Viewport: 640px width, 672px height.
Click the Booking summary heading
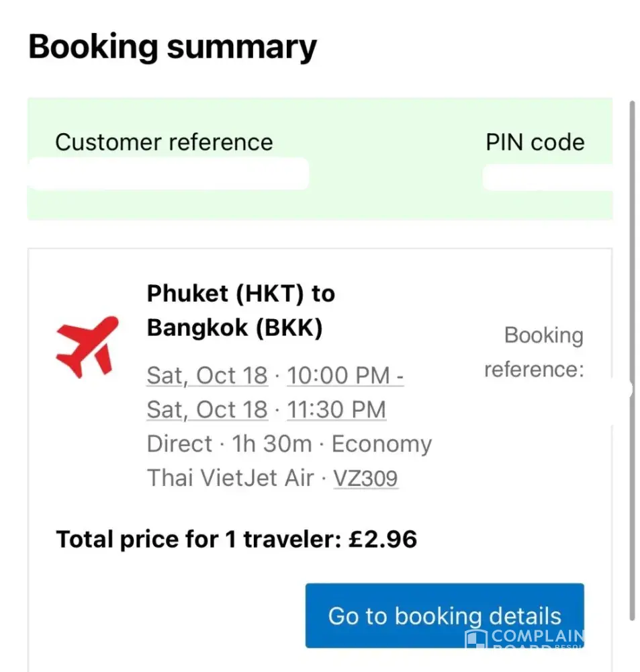172,47
